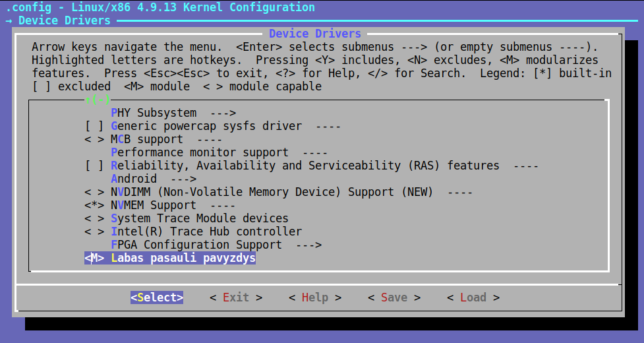Screen dimensions: 644x343
Task: Toggle Intel(R) Trace Hub controller tristate box
Action: pyautogui.click(x=94, y=232)
